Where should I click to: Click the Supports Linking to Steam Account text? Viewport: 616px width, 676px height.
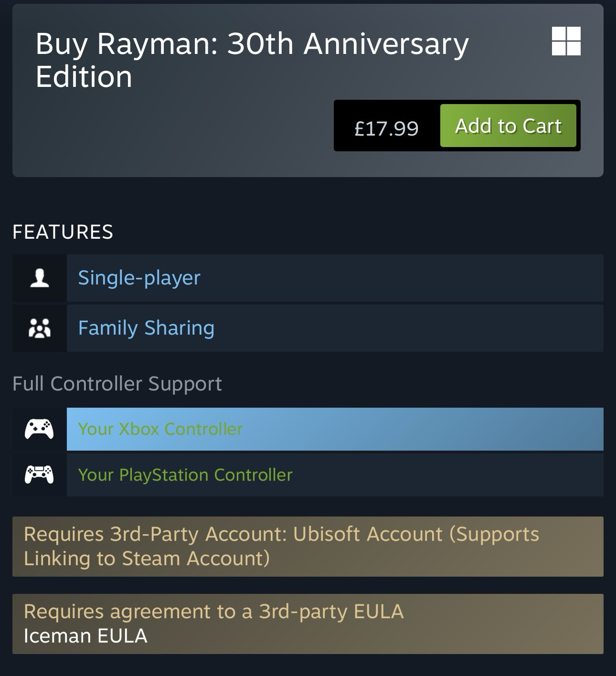(147, 559)
